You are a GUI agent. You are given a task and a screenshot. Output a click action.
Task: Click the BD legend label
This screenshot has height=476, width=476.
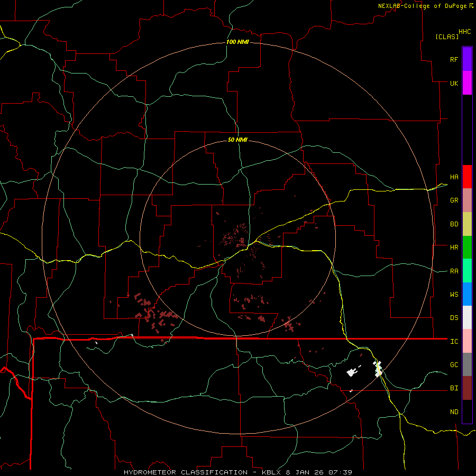click(x=454, y=224)
